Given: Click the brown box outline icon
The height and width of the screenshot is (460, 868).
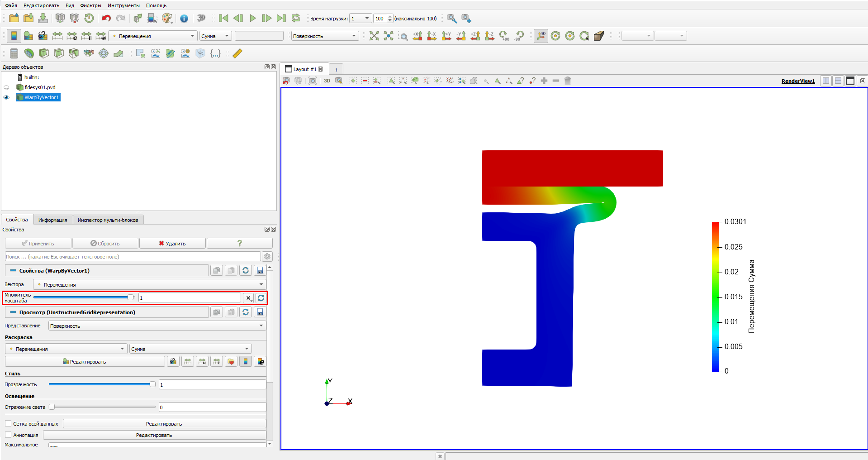Looking at the screenshot, I should [x=599, y=36].
